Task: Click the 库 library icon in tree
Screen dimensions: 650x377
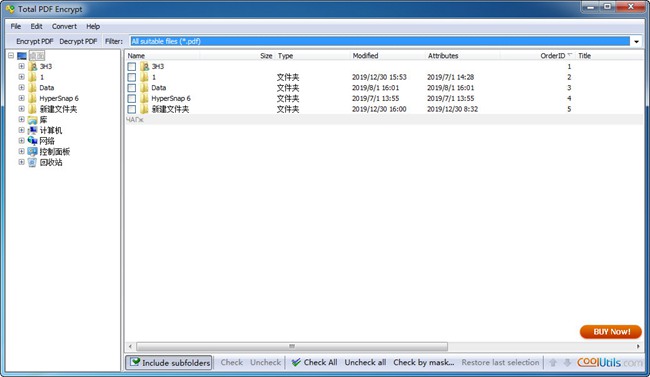Action: click(33, 120)
